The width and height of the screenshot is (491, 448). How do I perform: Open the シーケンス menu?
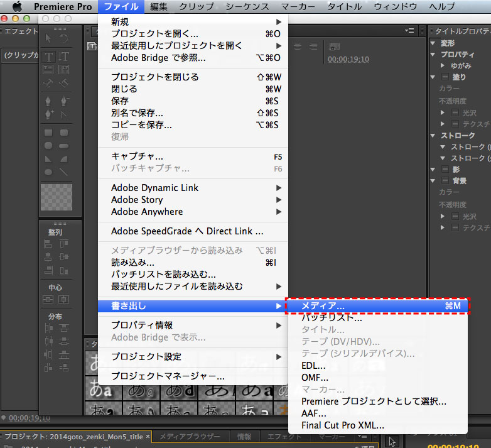247,6
